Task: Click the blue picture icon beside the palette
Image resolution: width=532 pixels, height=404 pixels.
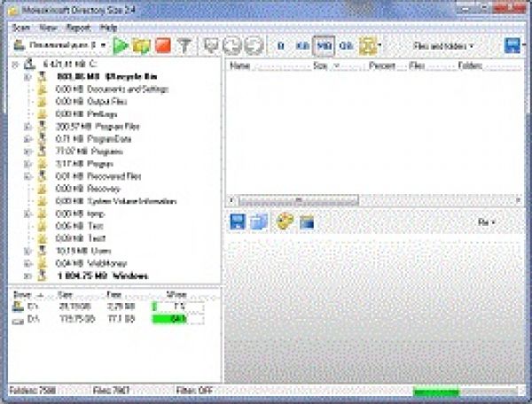Action: point(307,222)
